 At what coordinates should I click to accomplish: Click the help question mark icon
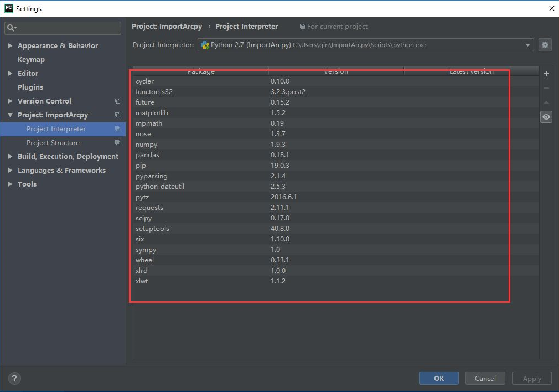[x=14, y=378]
